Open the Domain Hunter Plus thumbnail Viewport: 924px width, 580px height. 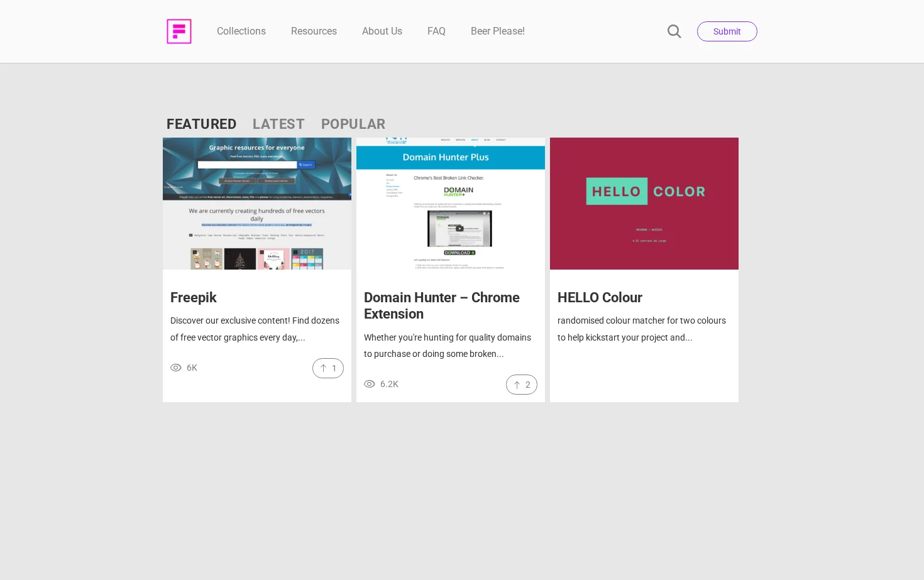click(x=451, y=204)
